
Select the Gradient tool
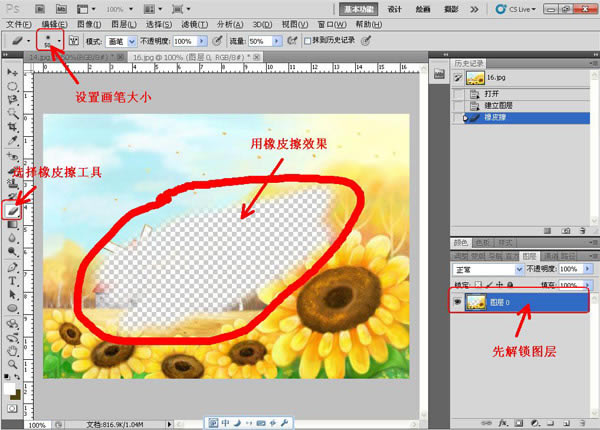pyautogui.click(x=12, y=224)
